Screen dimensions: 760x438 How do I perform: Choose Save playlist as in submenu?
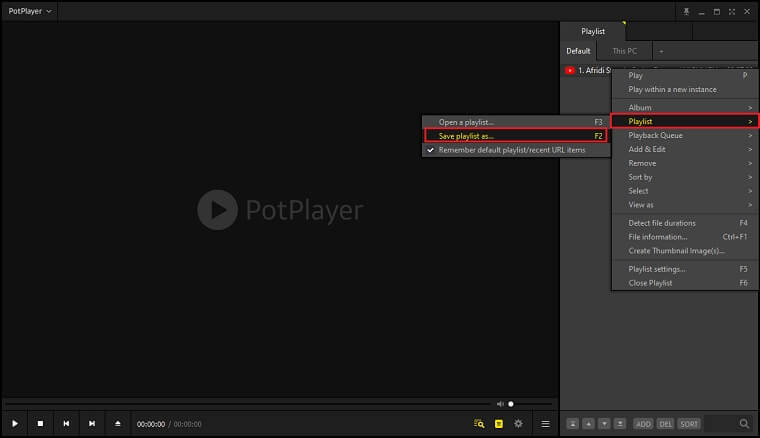pos(516,136)
